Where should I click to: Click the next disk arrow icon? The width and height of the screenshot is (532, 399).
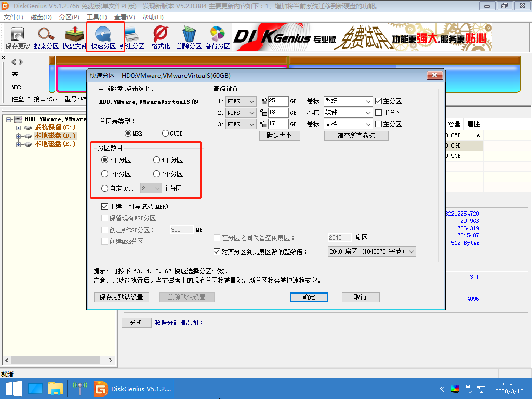tap(21, 62)
